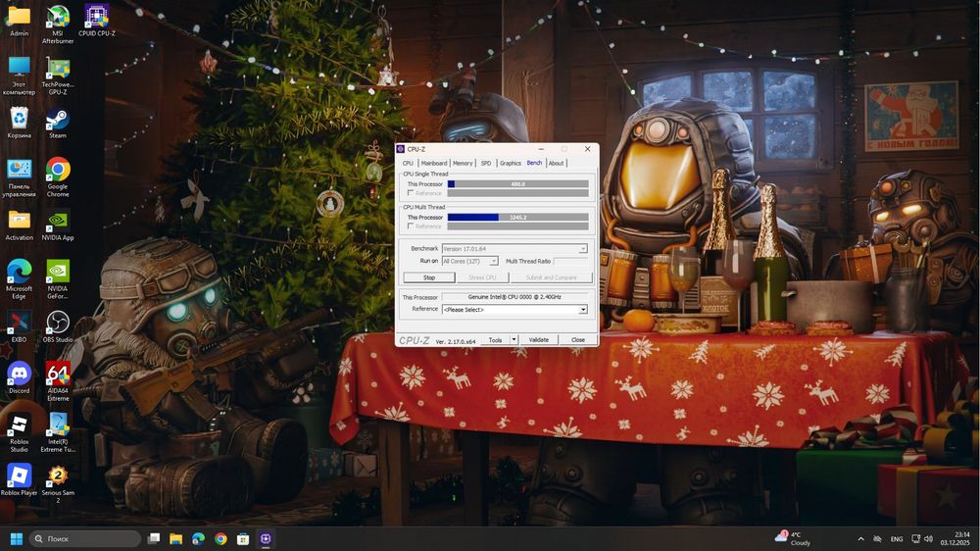
Task: Open the Activation folder on the desktop
Action: click(19, 225)
